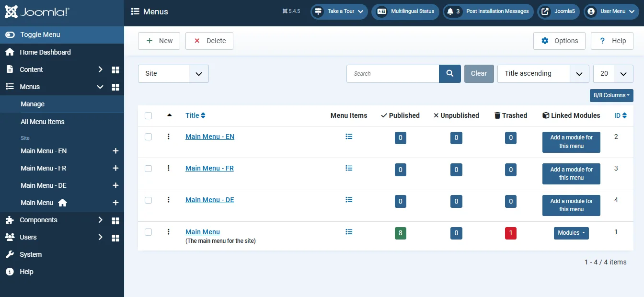Click the home icon beside Main Menu in the sidebar

pos(62,203)
